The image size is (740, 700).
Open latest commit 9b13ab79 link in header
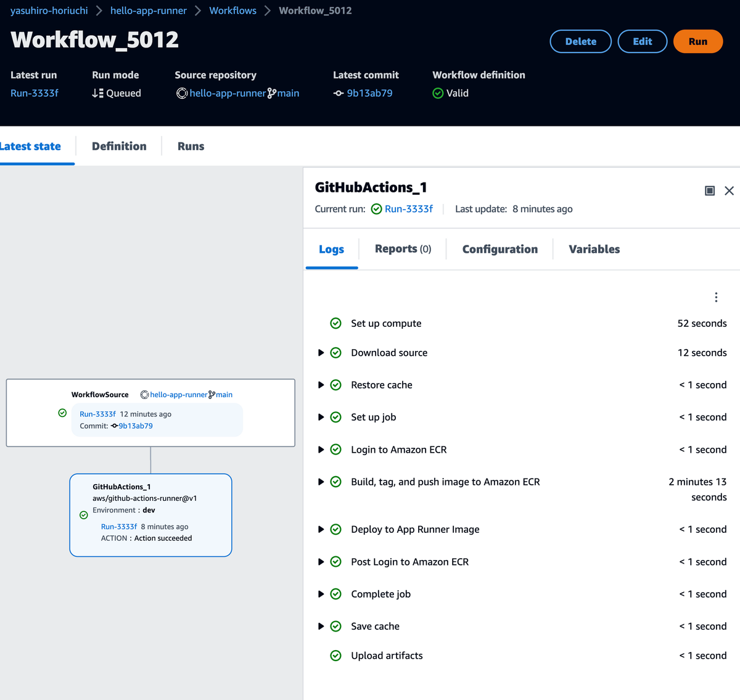coord(369,93)
